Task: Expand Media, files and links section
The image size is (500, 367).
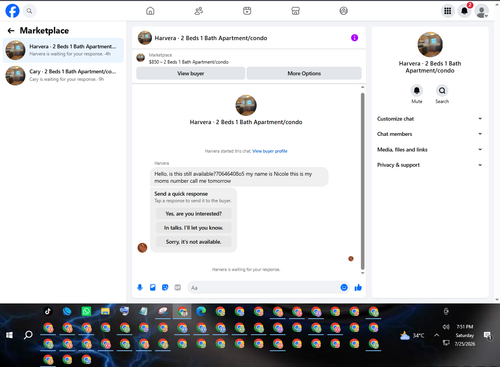Action: (430, 149)
